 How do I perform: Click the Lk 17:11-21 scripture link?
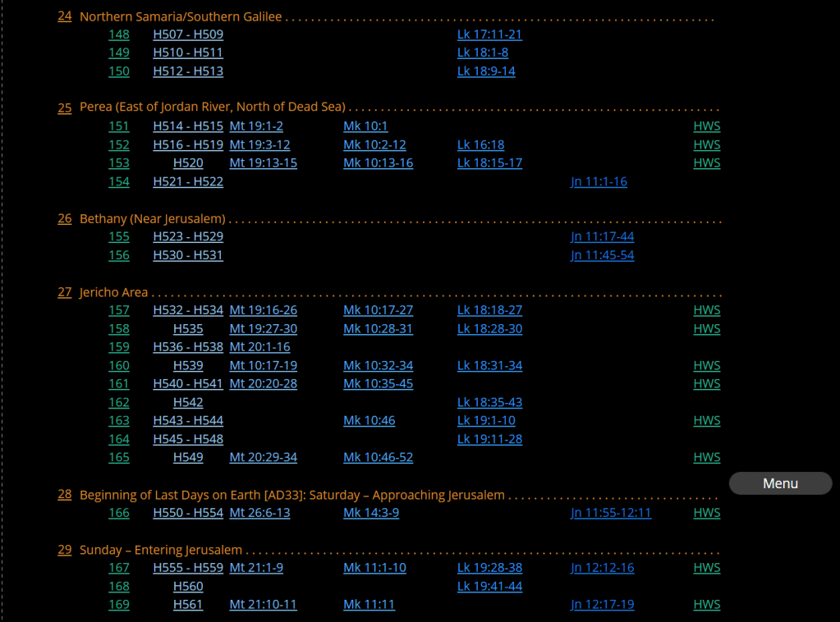[x=489, y=34]
